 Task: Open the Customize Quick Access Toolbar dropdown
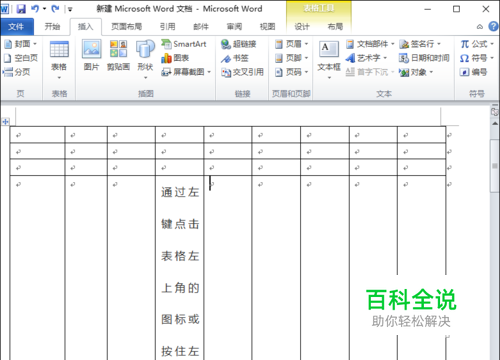coord(70,9)
